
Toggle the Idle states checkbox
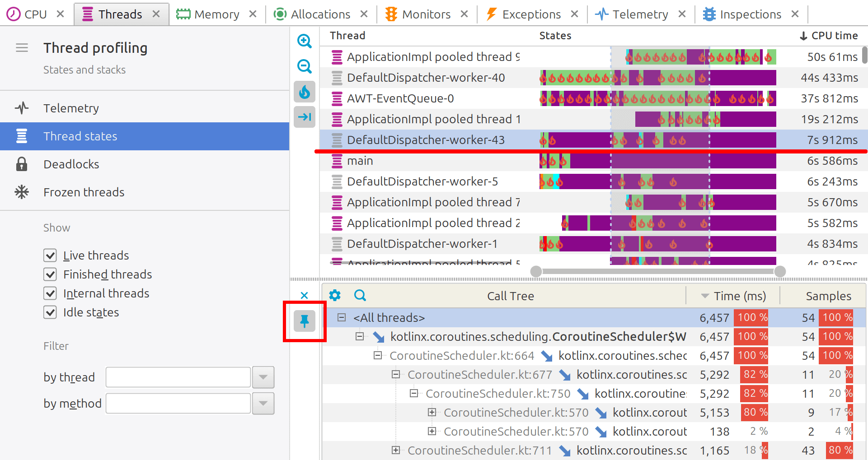point(50,312)
